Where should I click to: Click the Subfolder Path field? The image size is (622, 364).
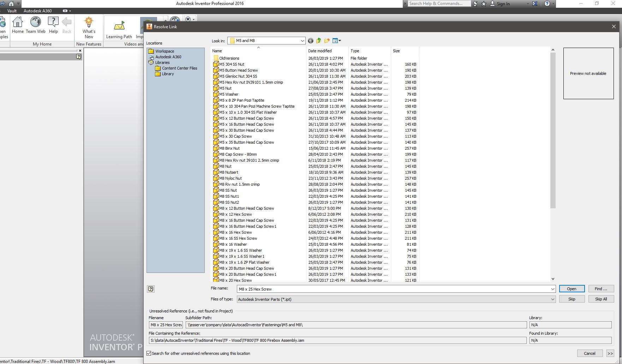click(x=356, y=325)
